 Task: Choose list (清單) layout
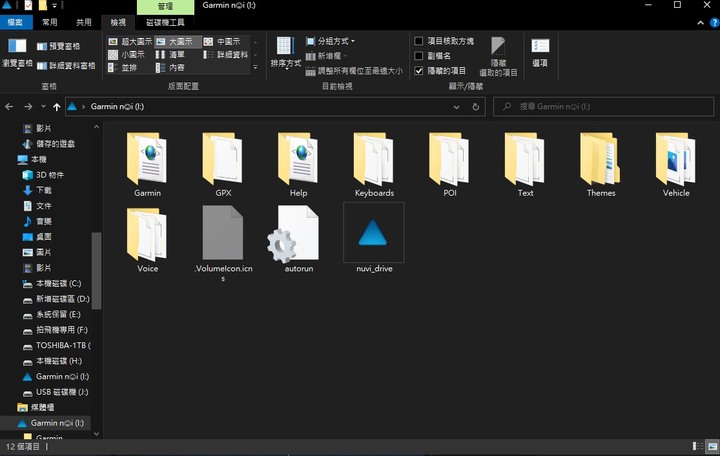tap(170, 55)
